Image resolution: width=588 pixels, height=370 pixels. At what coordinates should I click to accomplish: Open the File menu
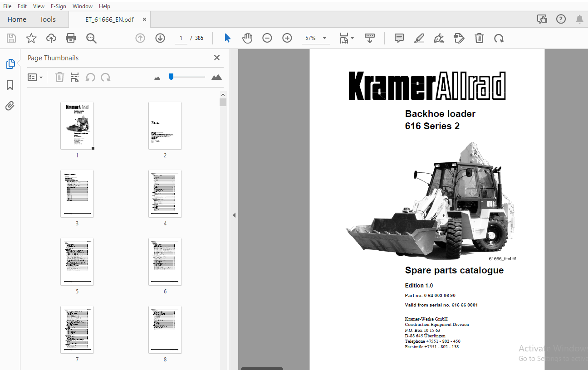click(x=7, y=6)
